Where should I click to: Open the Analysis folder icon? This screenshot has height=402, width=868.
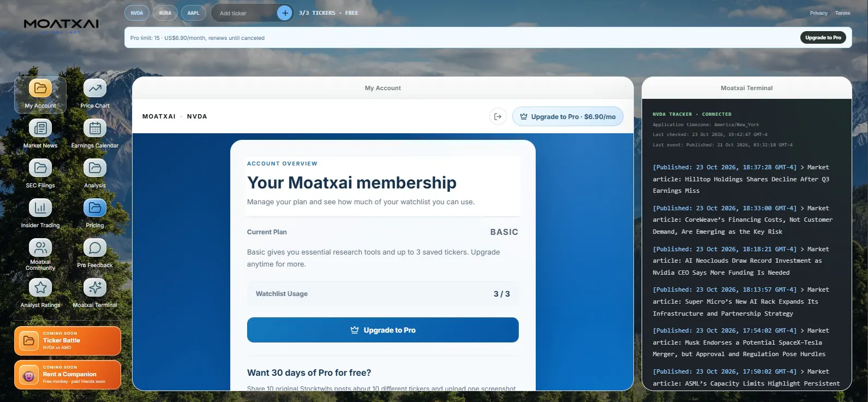[x=95, y=168]
